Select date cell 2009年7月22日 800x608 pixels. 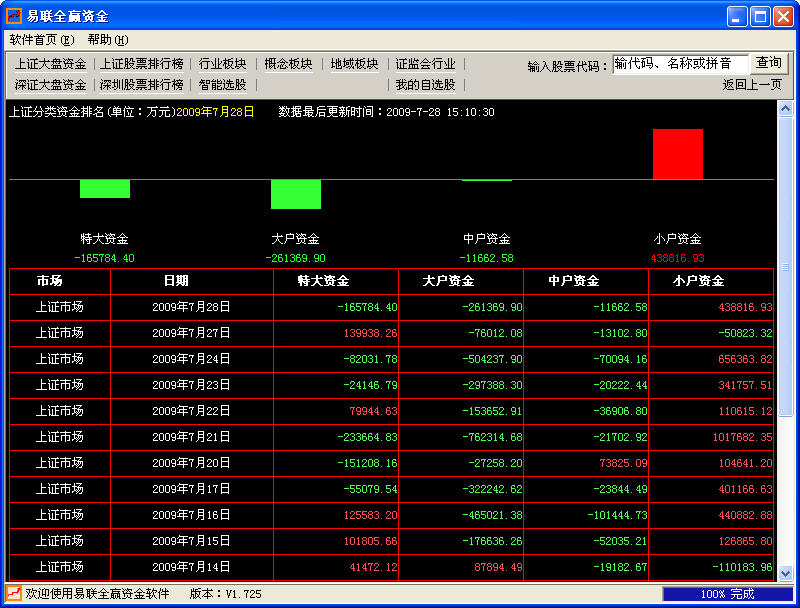[x=191, y=411]
